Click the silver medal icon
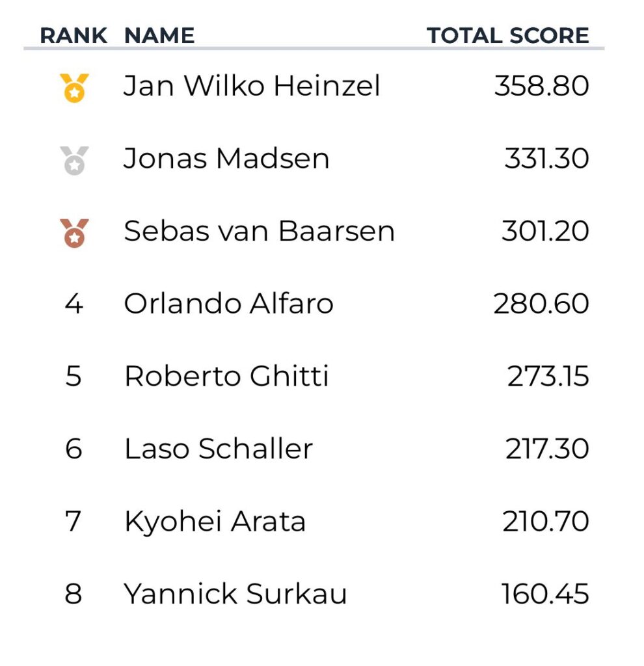644x666 pixels. click(74, 160)
